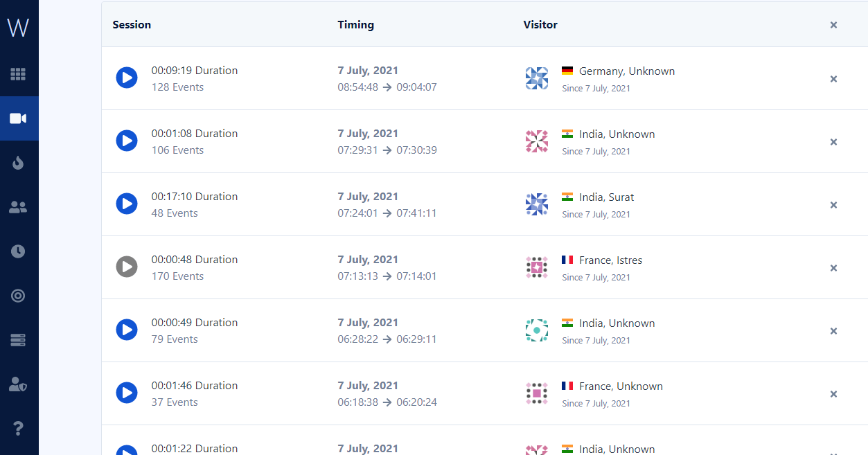Open the help question mark icon
This screenshot has height=455, width=868.
pyautogui.click(x=18, y=429)
